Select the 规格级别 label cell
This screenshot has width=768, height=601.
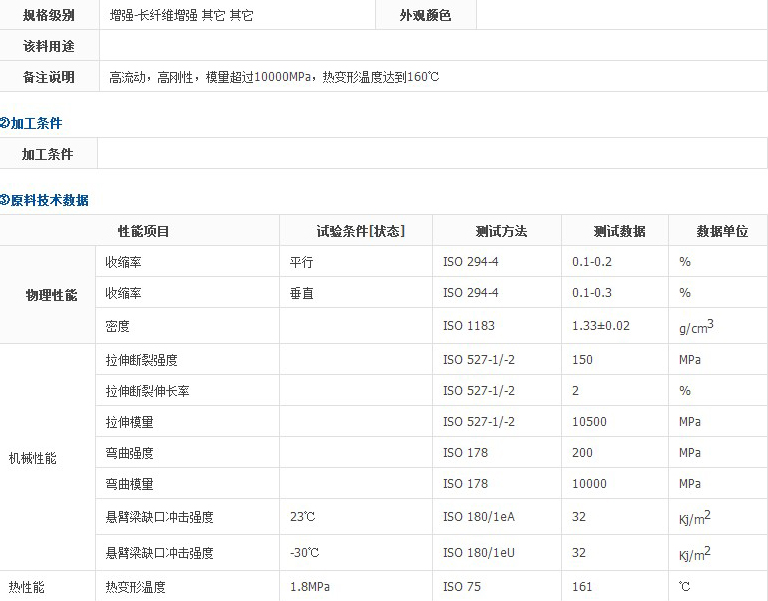pos(49,16)
